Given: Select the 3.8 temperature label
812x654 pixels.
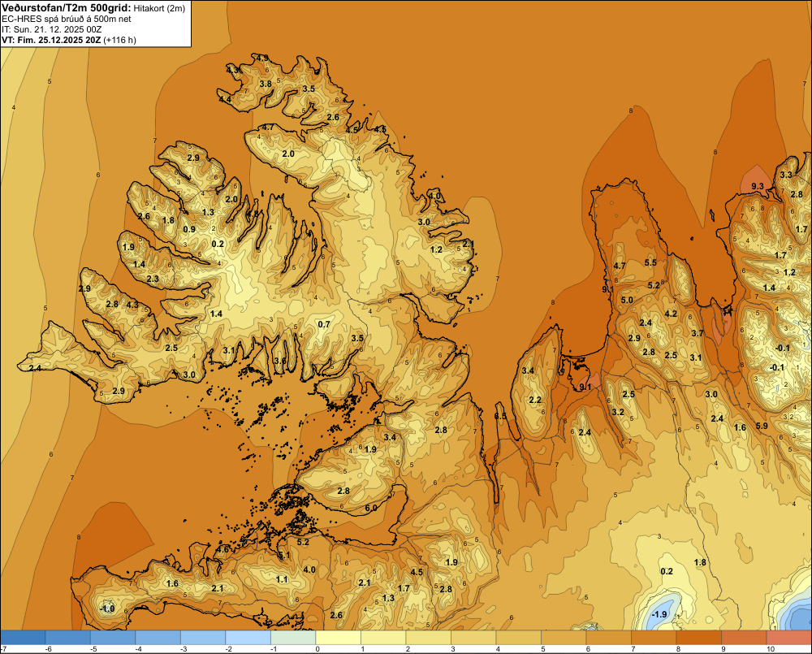Looking at the screenshot, I should pos(266,84).
